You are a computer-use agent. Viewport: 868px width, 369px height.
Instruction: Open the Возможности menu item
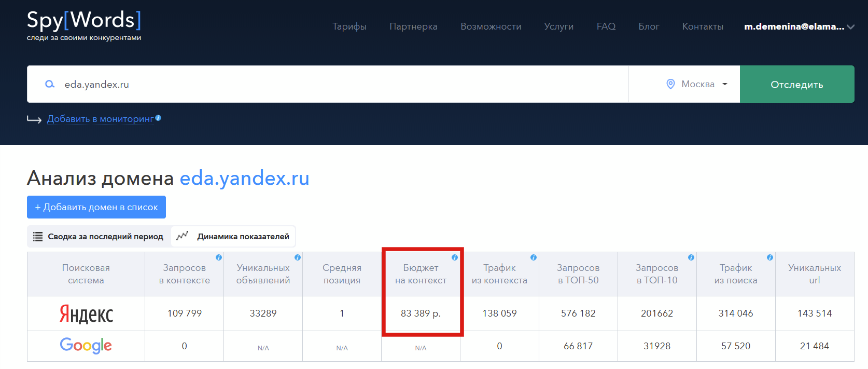pyautogui.click(x=491, y=26)
